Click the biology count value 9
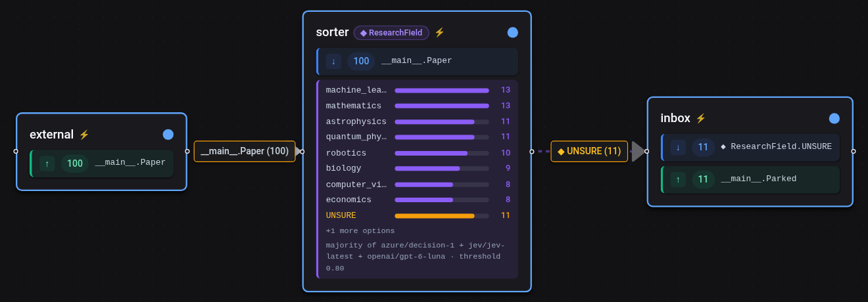 (x=508, y=168)
